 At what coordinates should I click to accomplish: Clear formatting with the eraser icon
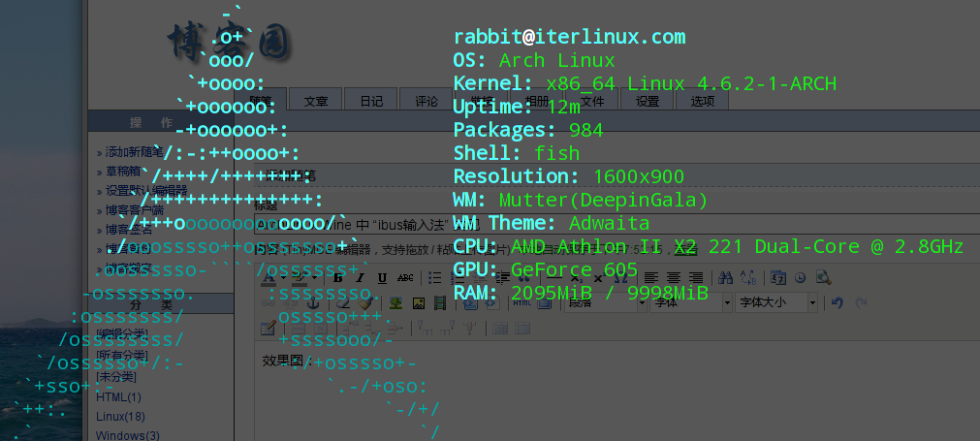click(343, 303)
